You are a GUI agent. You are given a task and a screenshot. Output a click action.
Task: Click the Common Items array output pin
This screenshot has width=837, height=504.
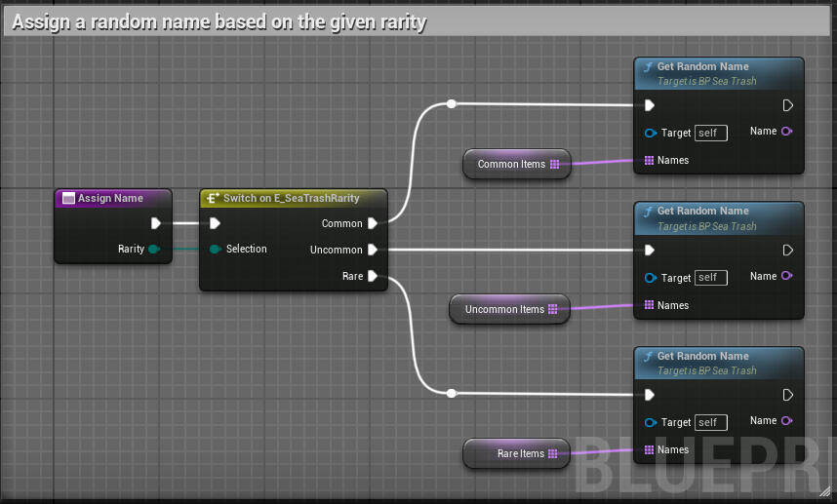554,165
